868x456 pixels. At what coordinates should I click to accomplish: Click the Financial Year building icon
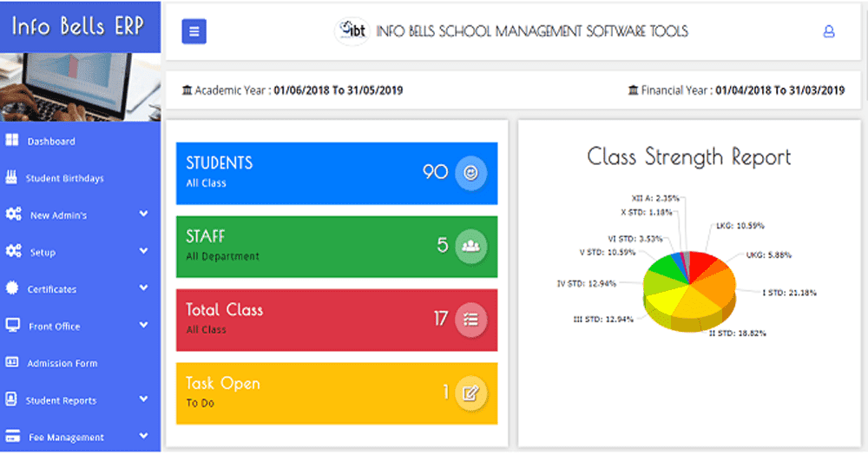634,89
